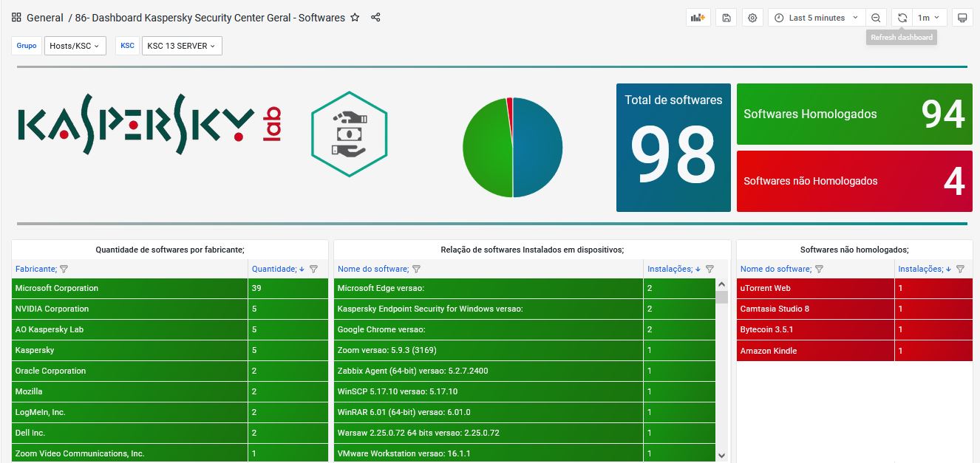Select the Oracle Corporation row

170,371
